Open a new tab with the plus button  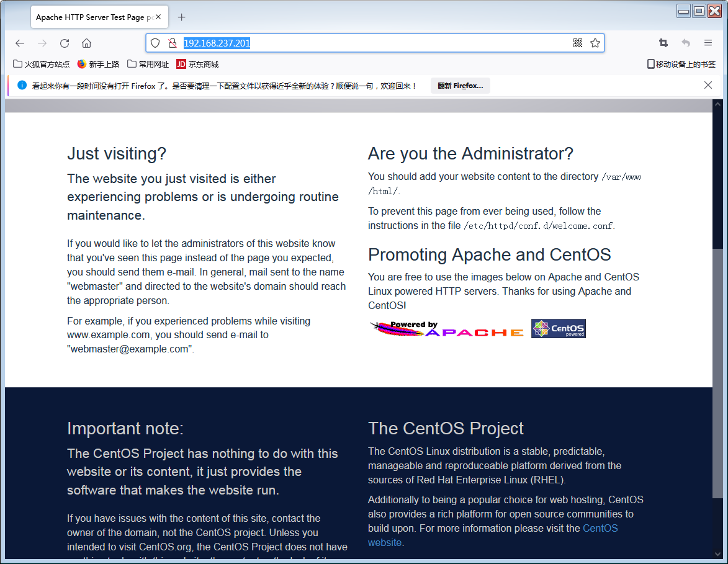pos(182,17)
